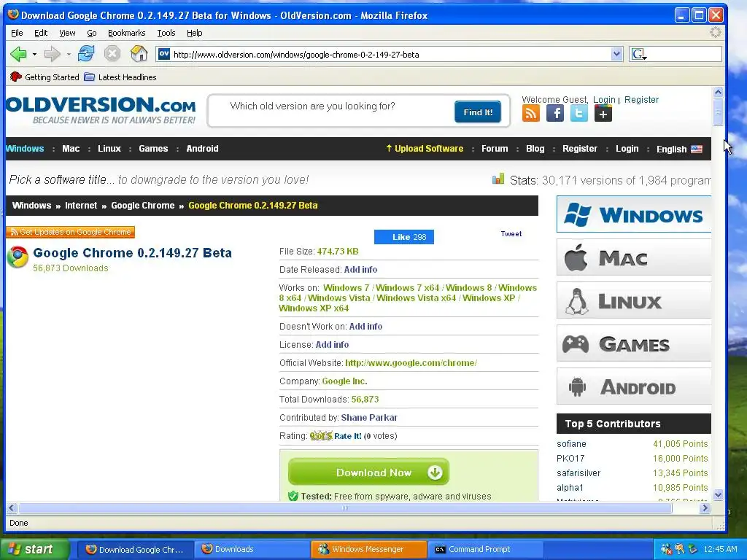Image resolution: width=747 pixels, height=560 pixels.
Task: Click Add info next to Date Released
Action: point(360,270)
